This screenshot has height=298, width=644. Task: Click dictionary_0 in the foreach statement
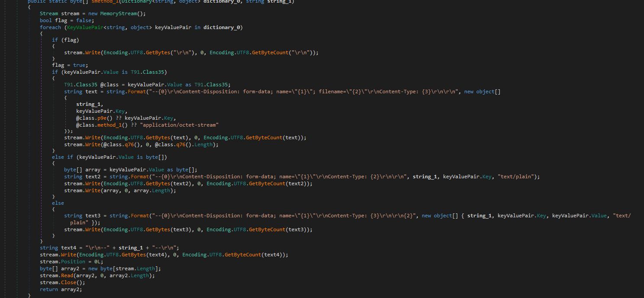[223, 27]
